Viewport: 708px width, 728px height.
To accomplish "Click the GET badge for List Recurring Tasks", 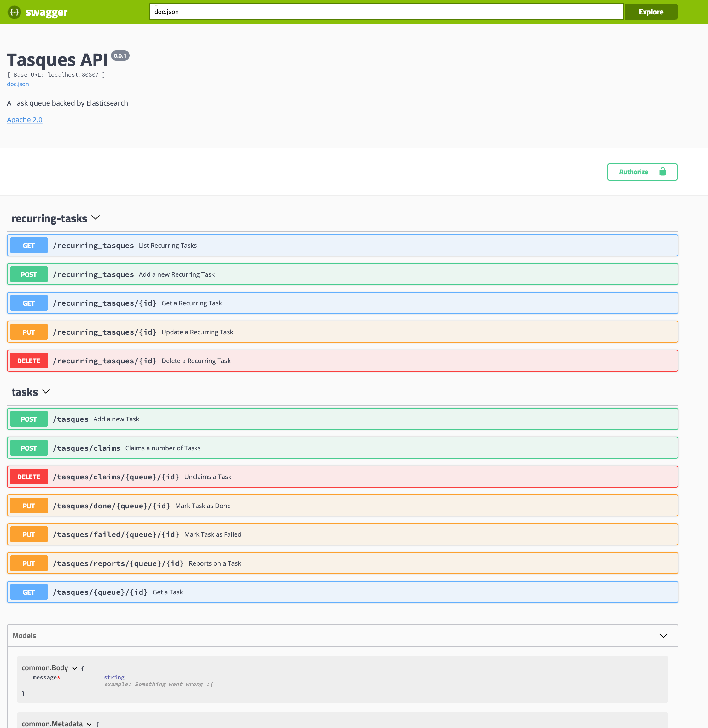I will [29, 246].
